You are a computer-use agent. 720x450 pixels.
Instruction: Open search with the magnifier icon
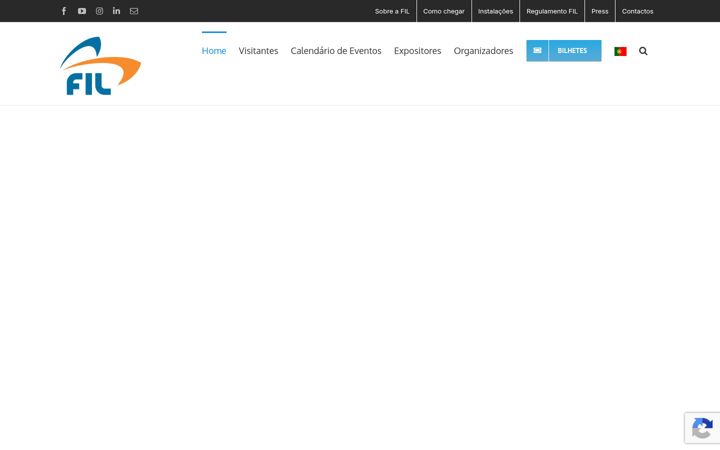click(x=643, y=51)
